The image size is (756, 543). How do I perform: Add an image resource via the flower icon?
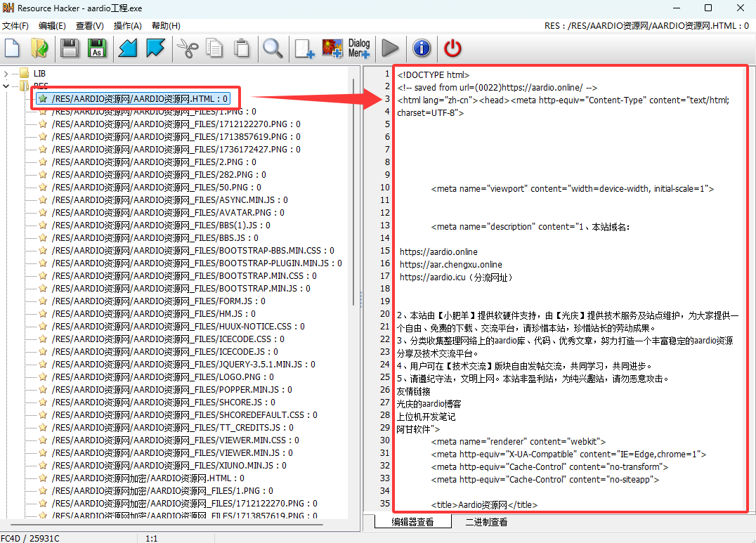[332, 48]
